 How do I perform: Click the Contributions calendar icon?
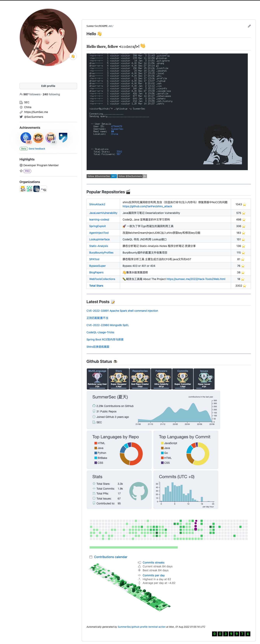(x=91, y=557)
